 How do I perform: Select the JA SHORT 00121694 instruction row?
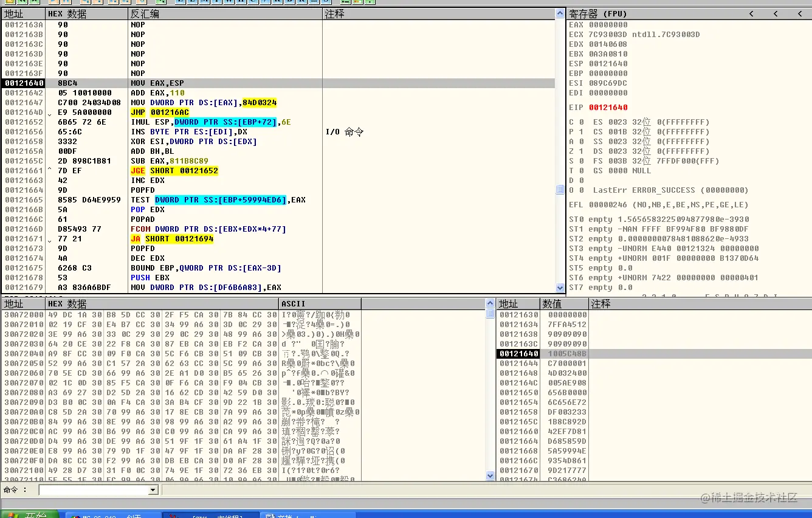click(280, 239)
